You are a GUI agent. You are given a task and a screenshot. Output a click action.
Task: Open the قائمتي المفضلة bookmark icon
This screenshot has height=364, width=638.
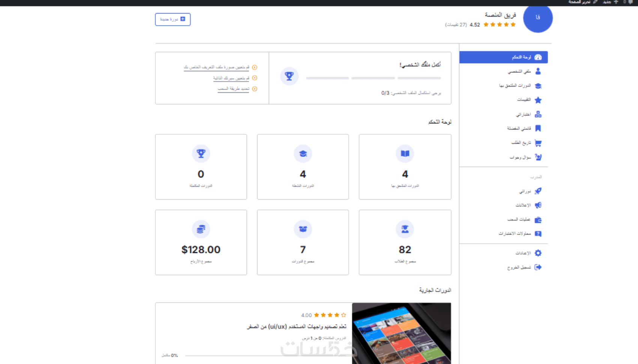click(538, 128)
